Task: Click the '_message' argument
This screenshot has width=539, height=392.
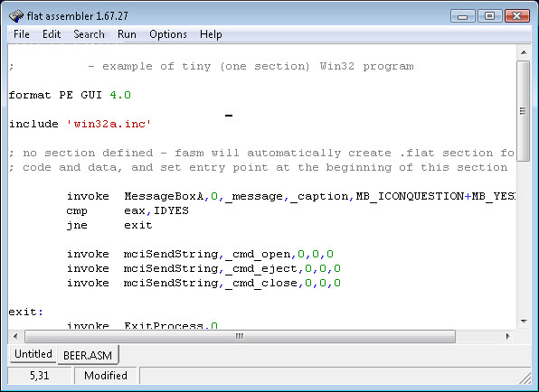Action: click(254, 196)
